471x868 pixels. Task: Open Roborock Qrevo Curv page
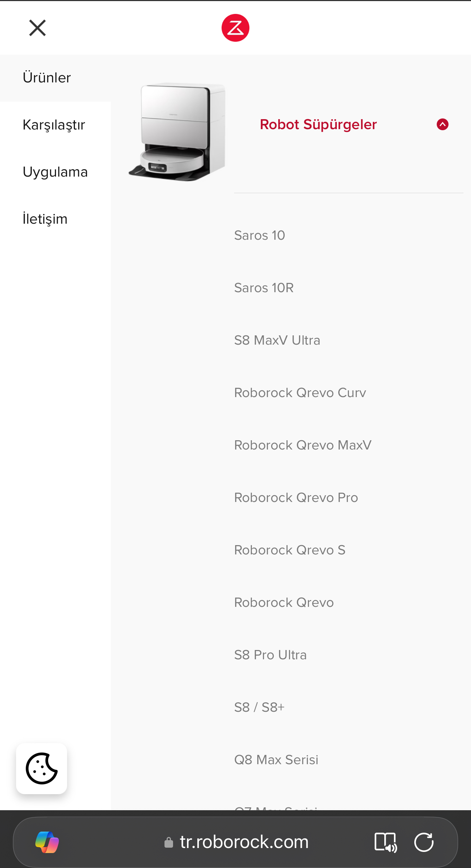300,393
